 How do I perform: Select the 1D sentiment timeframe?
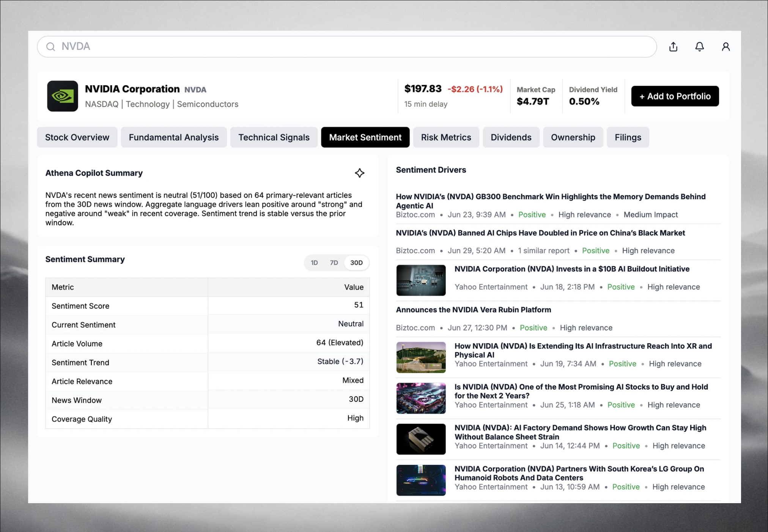click(314, 263)
